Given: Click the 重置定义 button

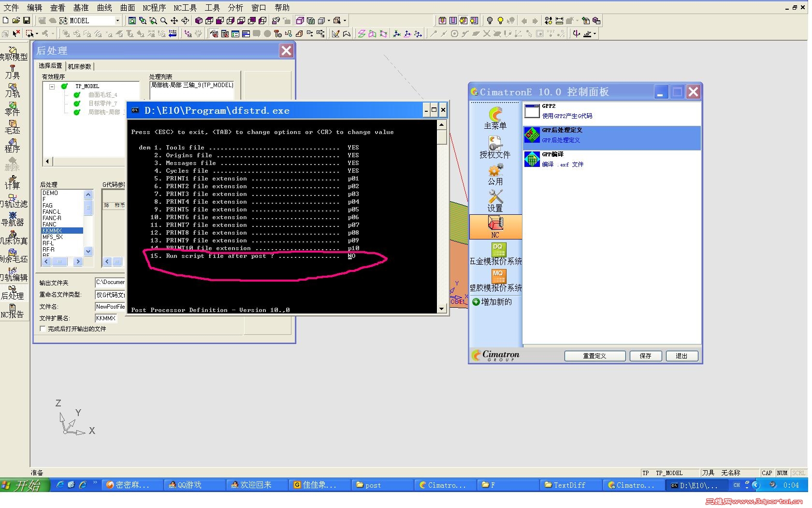Looking at the screenshot, I should point(594,356).
